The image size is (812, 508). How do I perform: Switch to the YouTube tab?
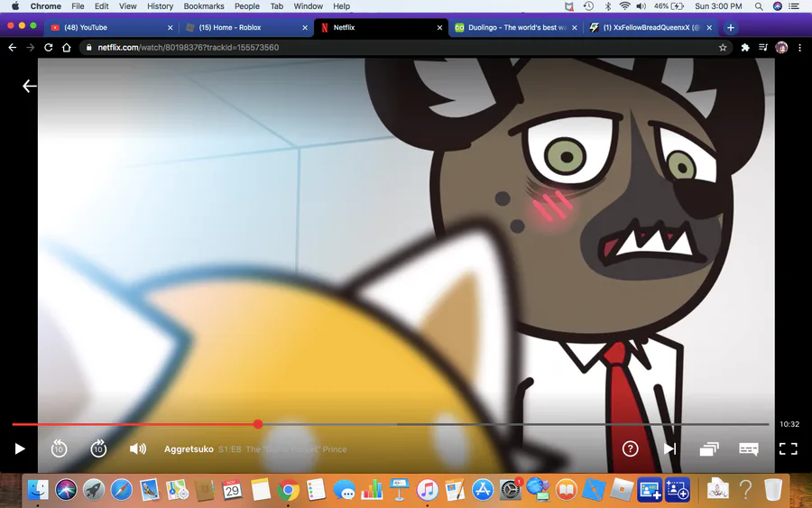click(111, 27)
